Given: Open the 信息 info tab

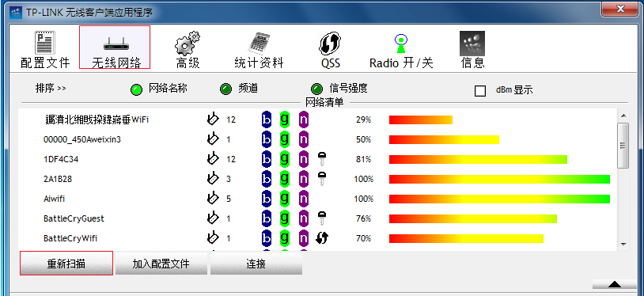Looking at the screenshot, I should [x=472, y=49].
